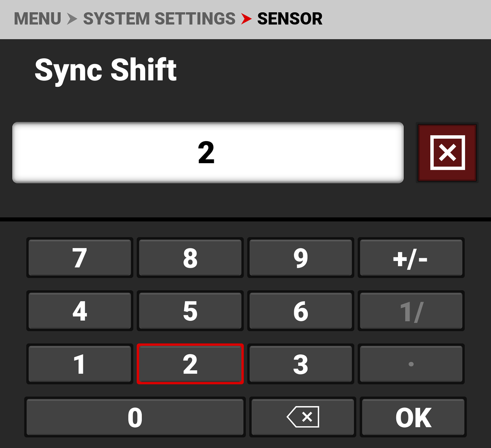Clear the Sync Shift entry field
Viewport: 491px width, 448px height.
pyautogui.click(x=447, y=153)
